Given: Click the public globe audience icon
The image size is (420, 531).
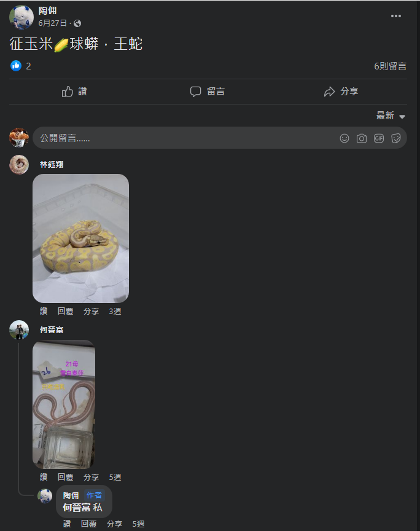Looking at the screenshot, I should (77, 23).
